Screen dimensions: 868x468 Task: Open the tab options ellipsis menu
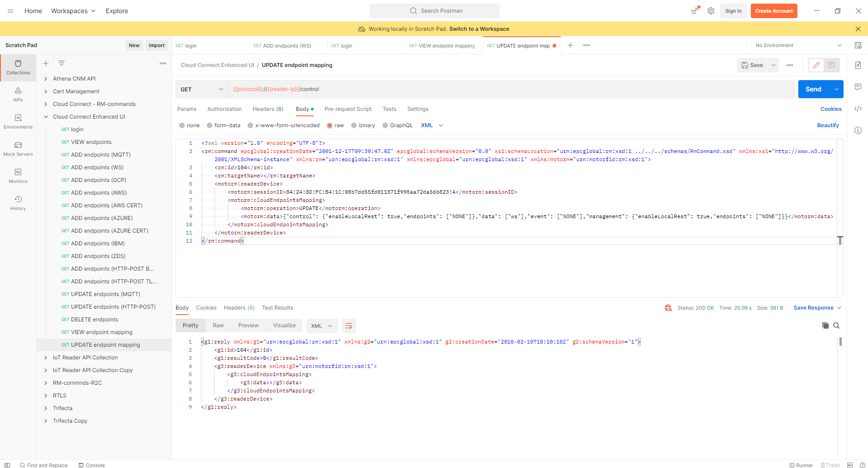587,45
